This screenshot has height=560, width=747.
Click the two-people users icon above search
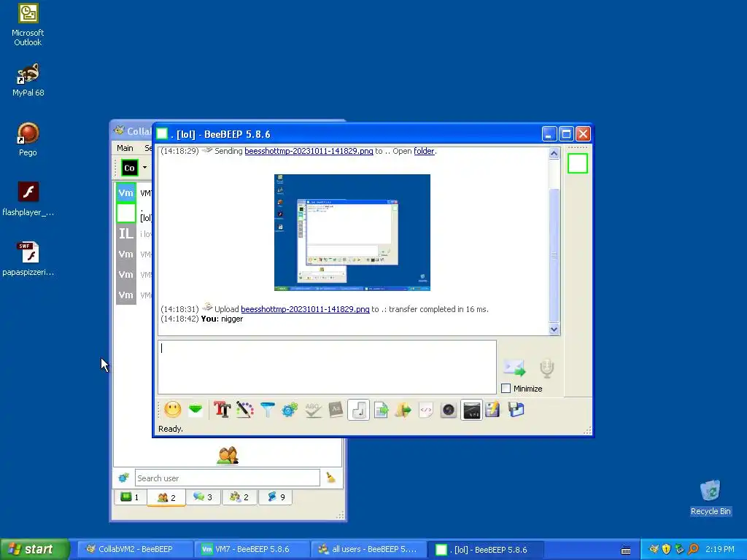click(228, 455)
